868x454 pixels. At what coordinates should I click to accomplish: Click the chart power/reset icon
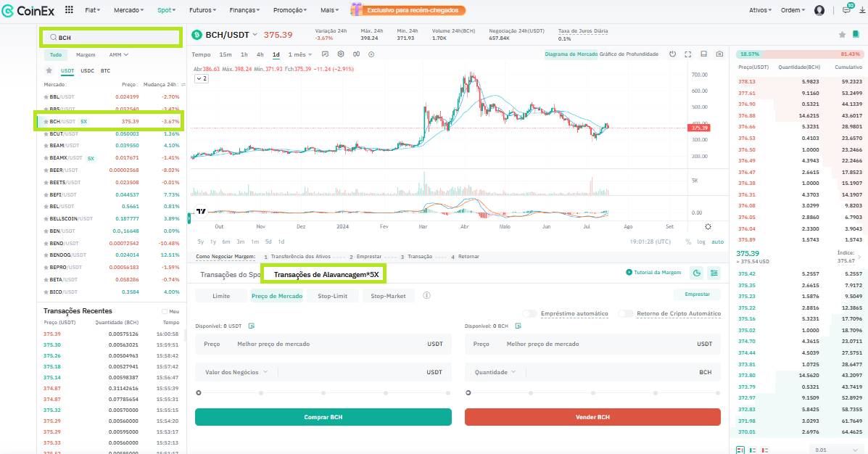click(673, 54)
